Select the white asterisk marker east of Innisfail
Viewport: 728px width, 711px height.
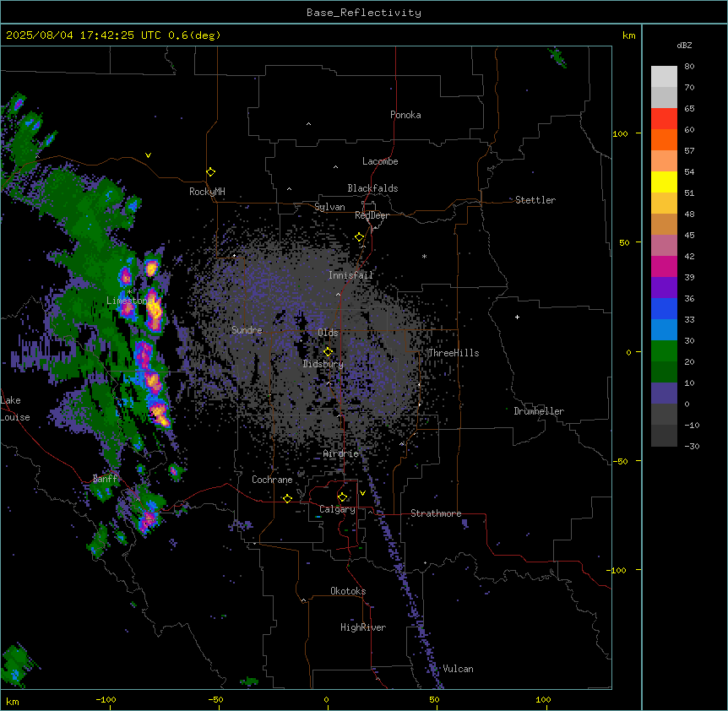pos(424,256)
